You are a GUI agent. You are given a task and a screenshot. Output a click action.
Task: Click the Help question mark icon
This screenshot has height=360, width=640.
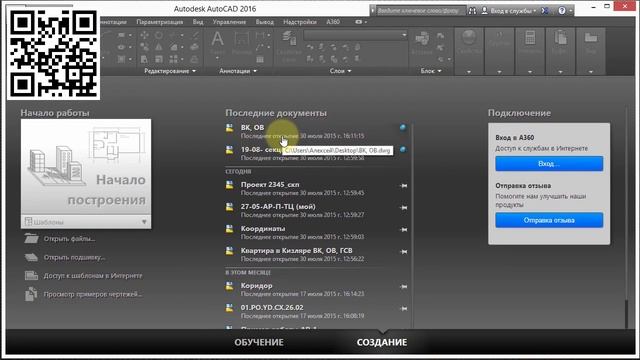[562, 11]
